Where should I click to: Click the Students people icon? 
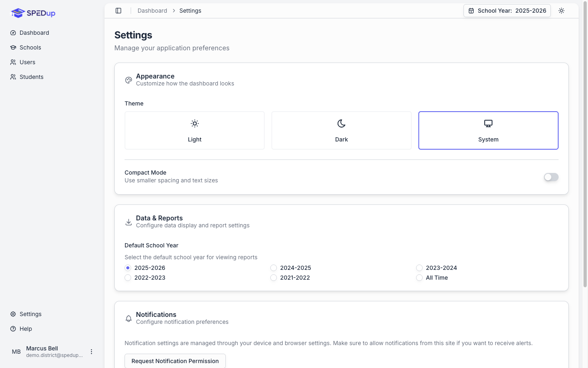point(13,77)
